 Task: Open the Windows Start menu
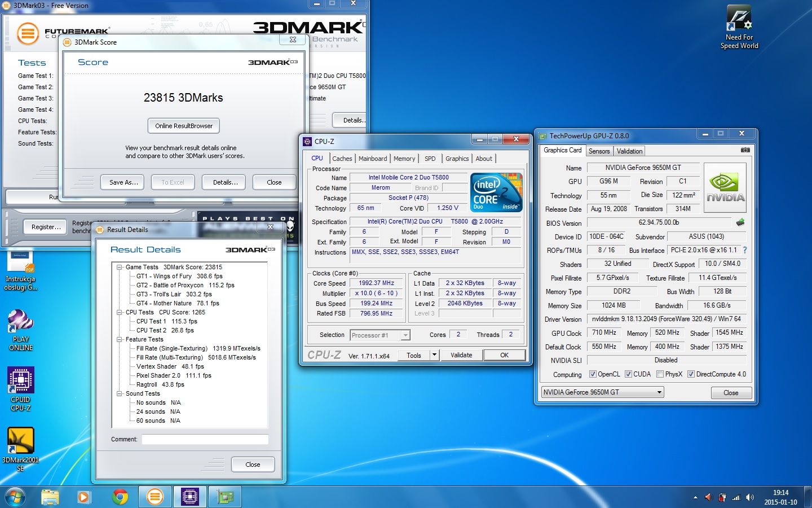pos(15,497)
